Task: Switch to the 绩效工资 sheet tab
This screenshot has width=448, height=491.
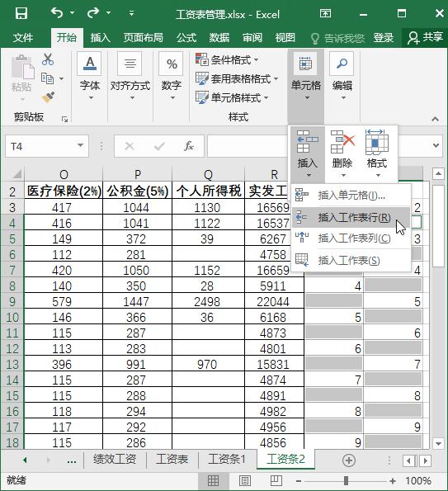Action: [x=115, y=460]
